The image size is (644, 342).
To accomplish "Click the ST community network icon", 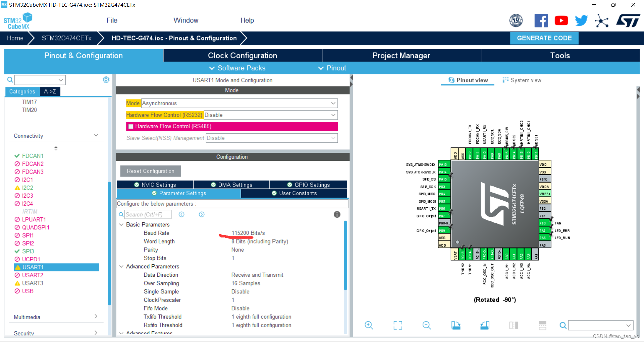I will coord(601,21).
